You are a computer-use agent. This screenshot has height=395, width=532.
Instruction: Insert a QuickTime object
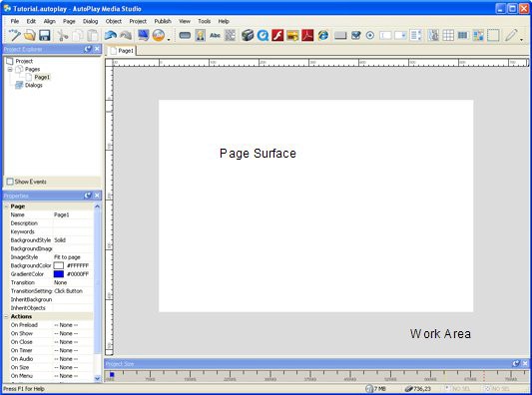[263, 35]
